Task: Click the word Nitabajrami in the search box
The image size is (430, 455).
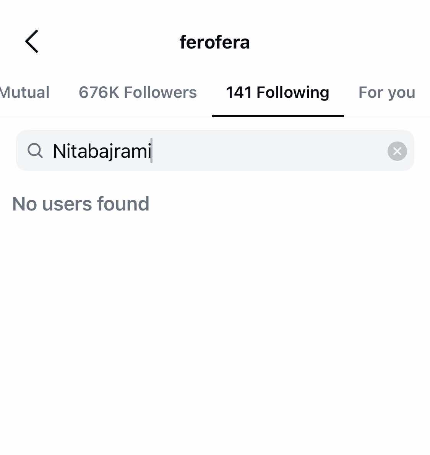Action: click(x=102, y=151)
